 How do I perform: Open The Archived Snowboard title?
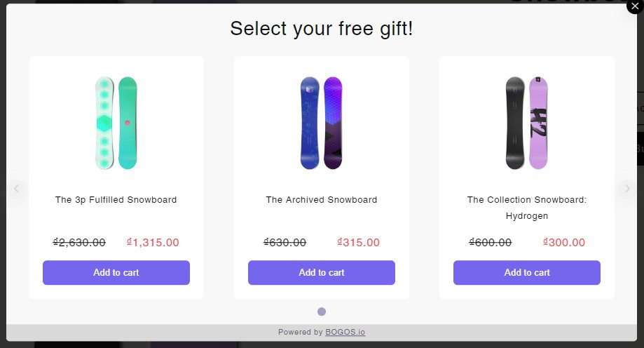coord(322,200)
